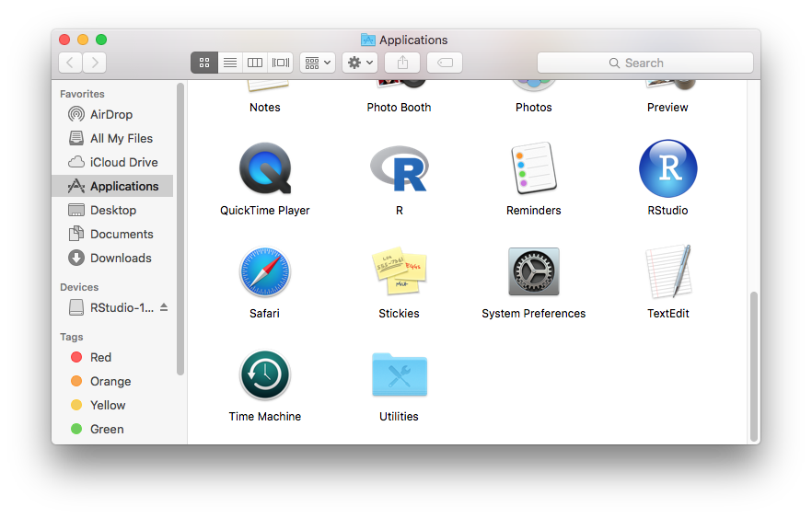Click the Edit Tags toolbar button

coord(445,63)
